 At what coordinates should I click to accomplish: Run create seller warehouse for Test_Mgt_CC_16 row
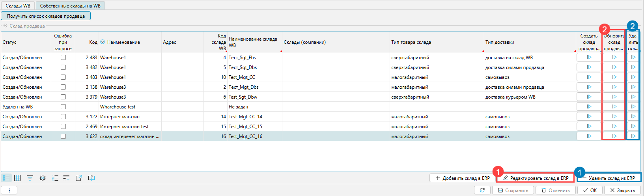click(x=589, y=136)
